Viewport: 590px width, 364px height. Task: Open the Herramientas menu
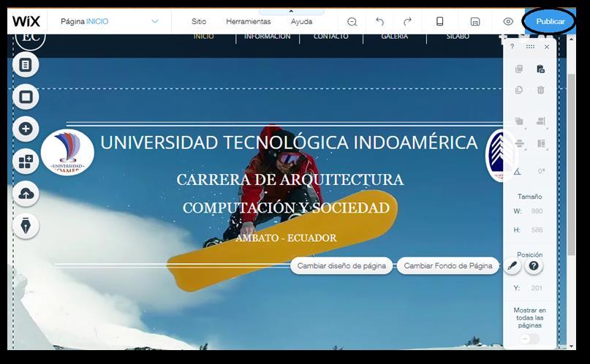coord(249,21)
